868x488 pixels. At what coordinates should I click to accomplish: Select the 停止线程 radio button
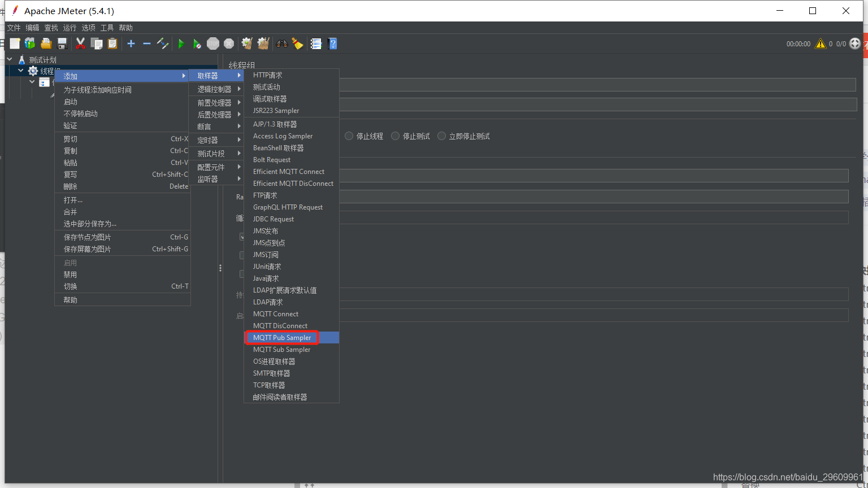[x=349, y=136]
